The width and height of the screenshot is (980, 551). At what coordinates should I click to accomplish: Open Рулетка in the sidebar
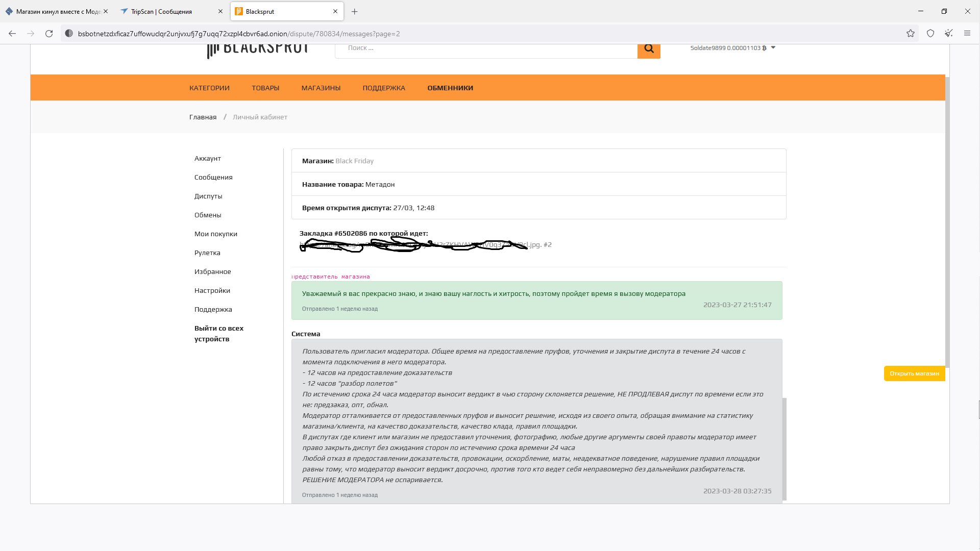(x=207, y=253)
